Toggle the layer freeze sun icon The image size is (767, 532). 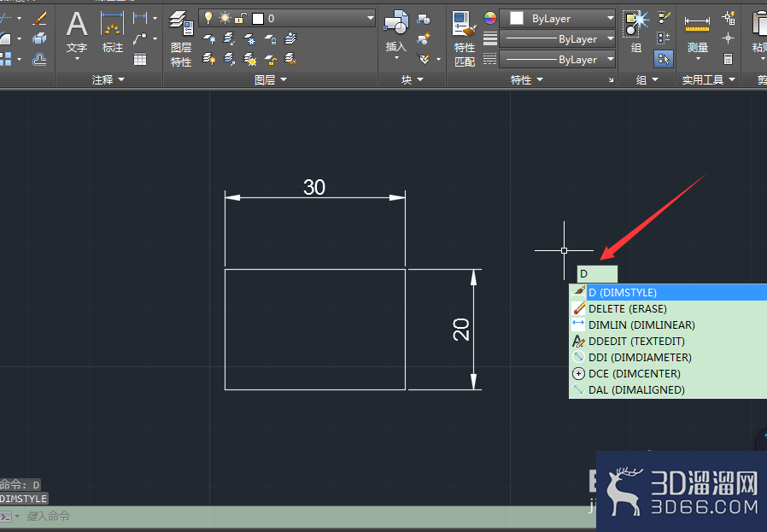[225, 18]
